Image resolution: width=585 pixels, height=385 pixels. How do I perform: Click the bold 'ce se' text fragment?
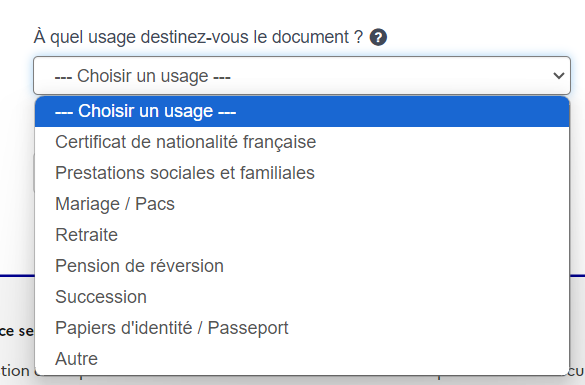pyautogui.click(x=17, y=331)
